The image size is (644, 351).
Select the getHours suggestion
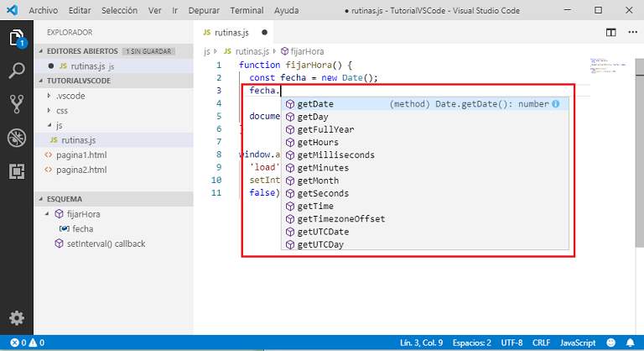tap(425, 143)
